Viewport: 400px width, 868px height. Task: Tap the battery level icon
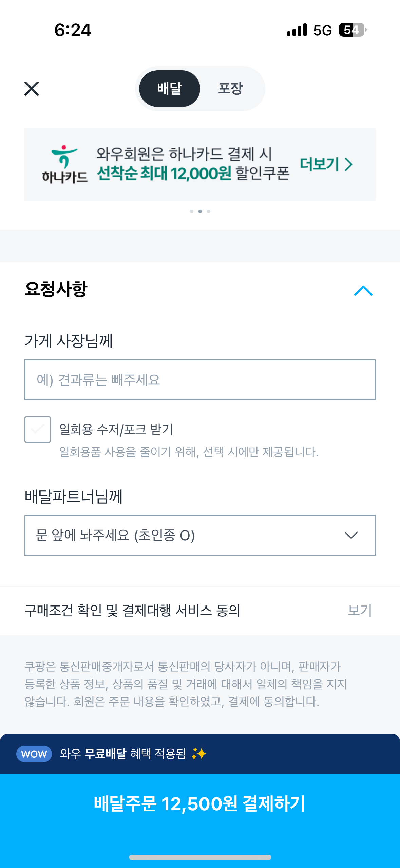tap(352, 30)
